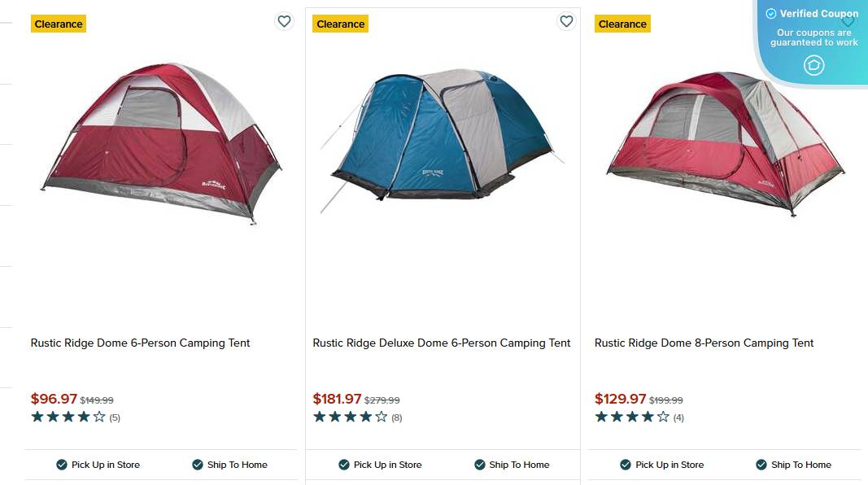
Task: Open Rustic Ridge Dome 6-Person Camping Tent title
Action: click(140, 343)
